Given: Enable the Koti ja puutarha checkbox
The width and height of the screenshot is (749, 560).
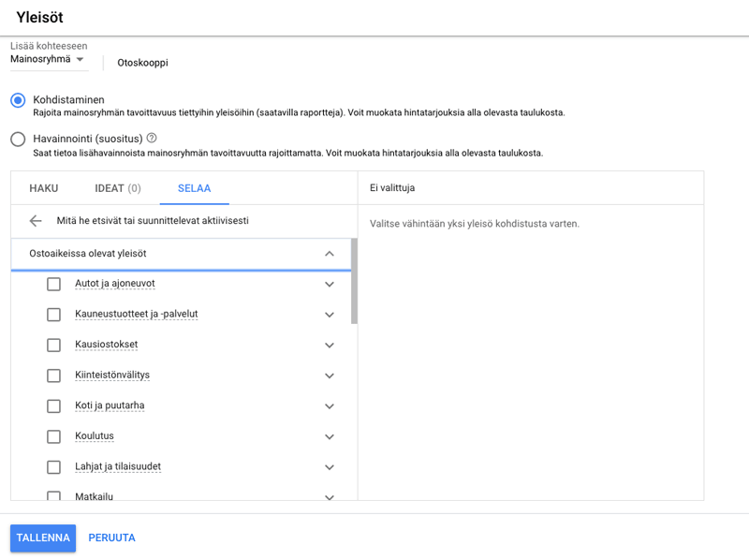Looking at the screenshot, I should [53, 406].
